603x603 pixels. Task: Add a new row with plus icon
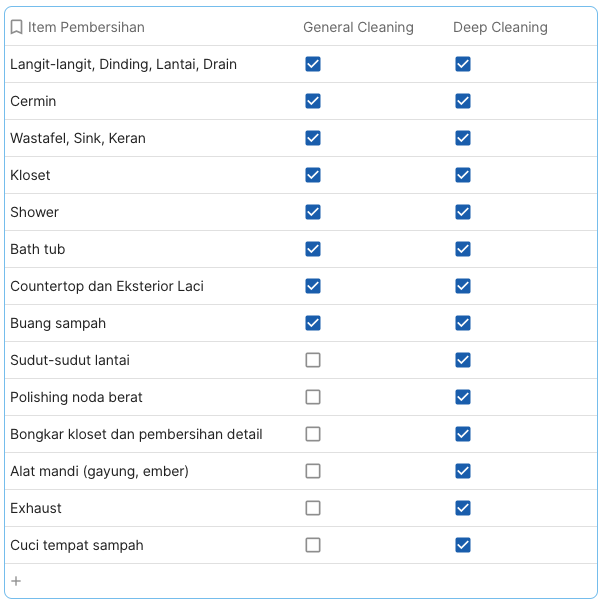click(16, 581)
